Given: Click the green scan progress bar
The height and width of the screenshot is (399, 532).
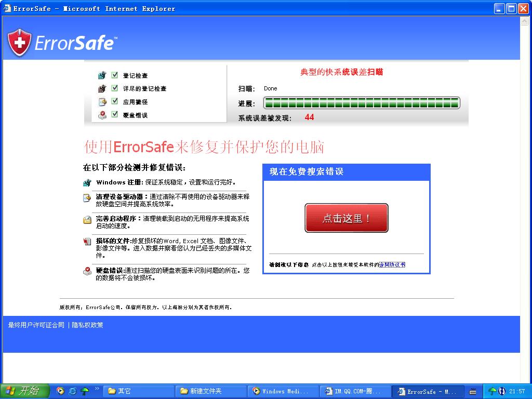Looking at the screenshot, I should 362,103.
